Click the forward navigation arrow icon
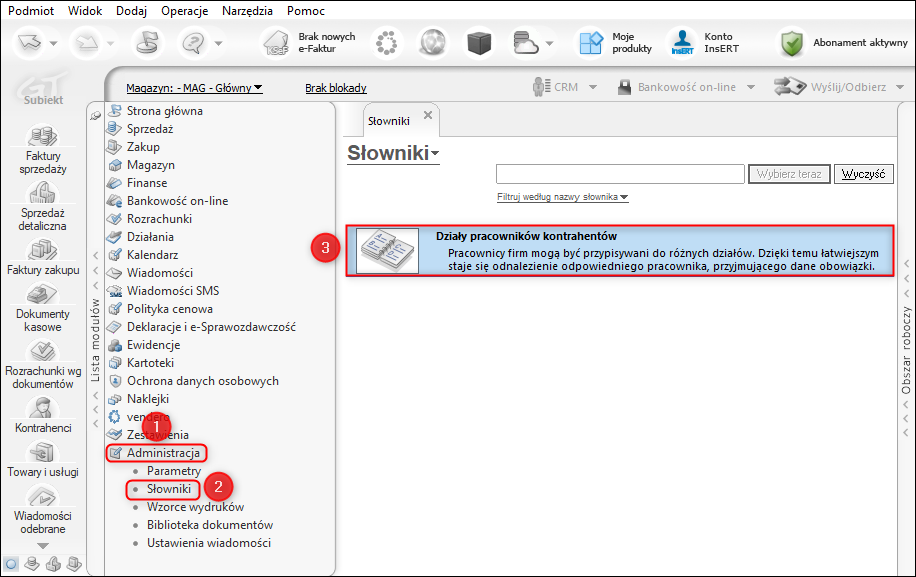The image size is (916, 577). [87, 43]
